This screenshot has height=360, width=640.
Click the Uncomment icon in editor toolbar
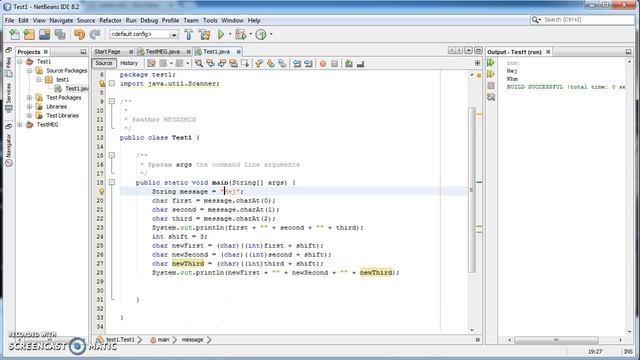pyautogui.click(x=360, y=64)
